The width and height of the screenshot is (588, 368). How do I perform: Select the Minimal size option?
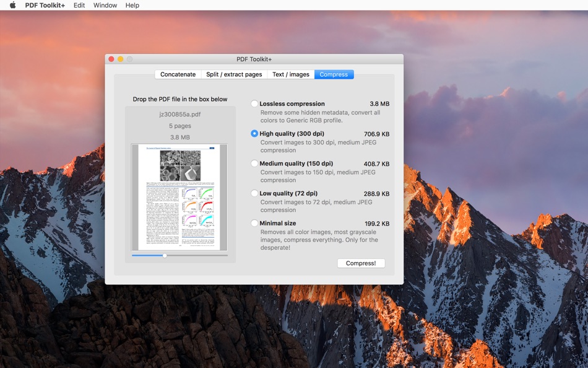click(254, 223)
